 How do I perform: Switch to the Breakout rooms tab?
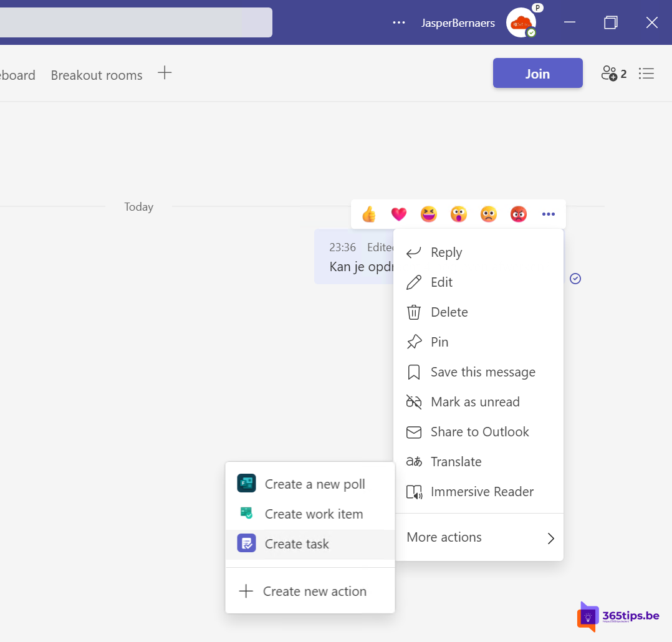tap(97, 75)
